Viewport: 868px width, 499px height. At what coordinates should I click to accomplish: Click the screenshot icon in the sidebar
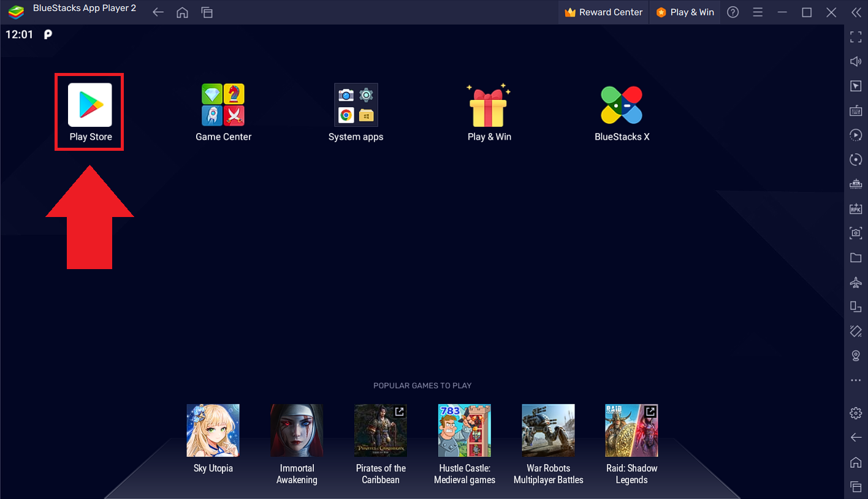(856, 233)
